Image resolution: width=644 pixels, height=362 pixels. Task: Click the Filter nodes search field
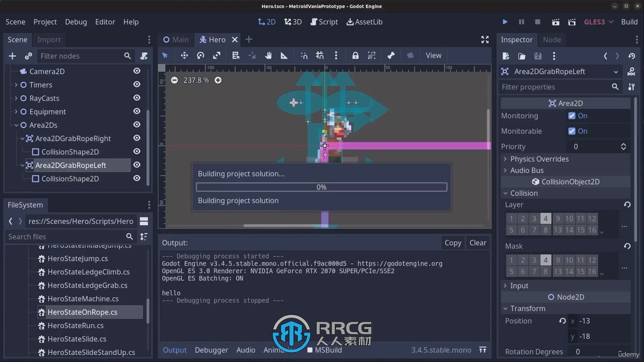86,56
